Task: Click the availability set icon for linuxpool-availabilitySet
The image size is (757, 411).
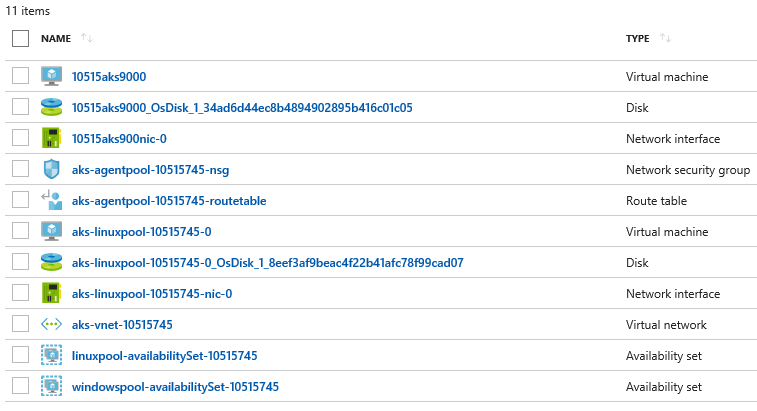Action: coord(51,355)
